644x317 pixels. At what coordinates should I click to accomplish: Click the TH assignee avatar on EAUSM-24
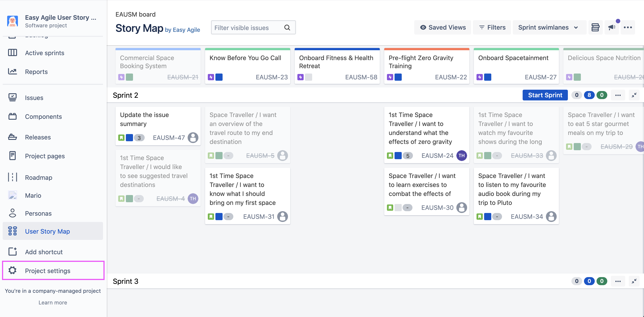coord(462,156)
